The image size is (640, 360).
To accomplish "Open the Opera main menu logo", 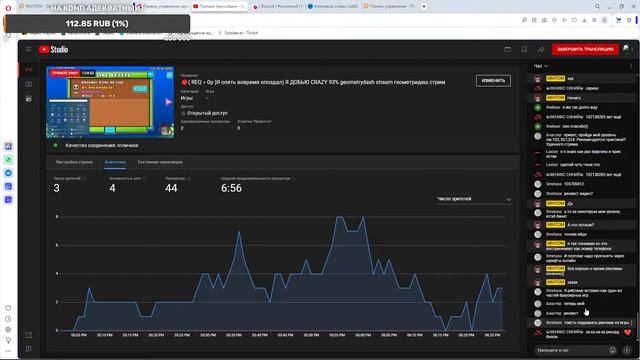I will coord(8,7).
